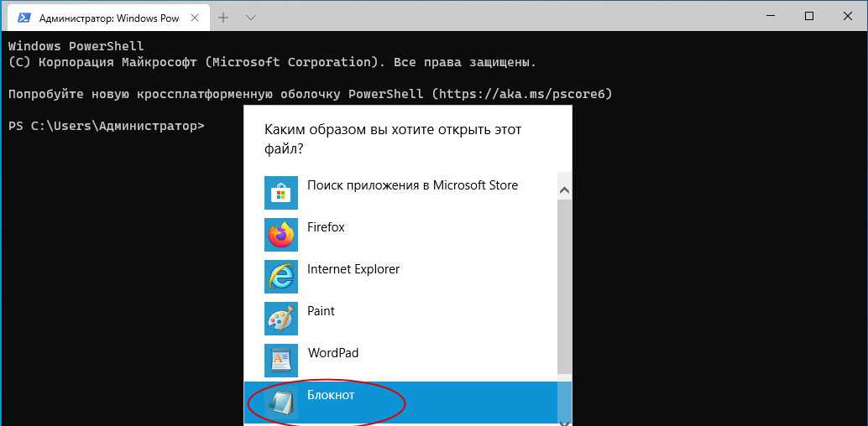Click the WordPad document icon
868x426 pixels.
click(x=281, y=361)
